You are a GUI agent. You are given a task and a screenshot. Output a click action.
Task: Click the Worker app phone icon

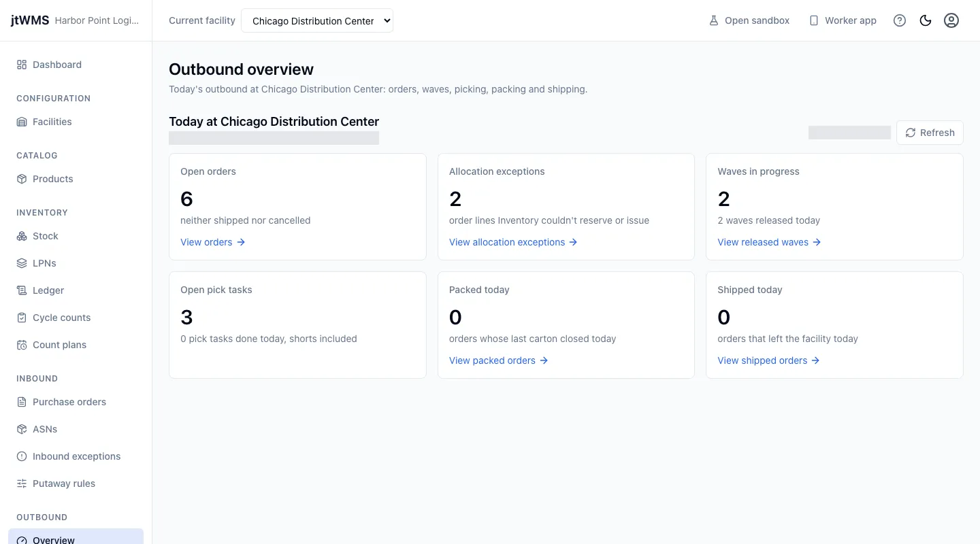point(814,20)
